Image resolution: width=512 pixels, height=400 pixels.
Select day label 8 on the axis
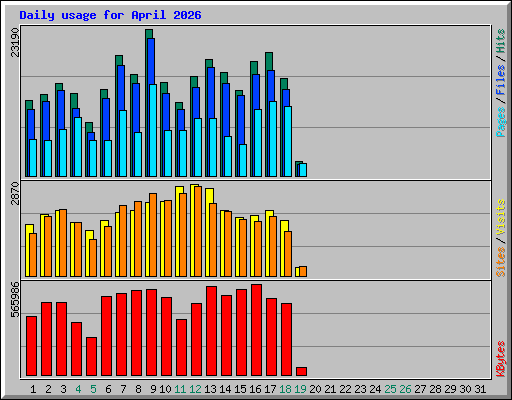138,389
